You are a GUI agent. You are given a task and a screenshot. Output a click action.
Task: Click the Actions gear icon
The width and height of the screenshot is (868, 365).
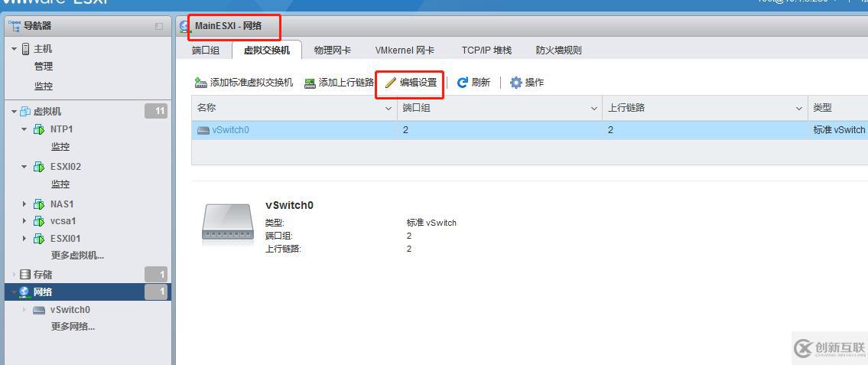516,83
